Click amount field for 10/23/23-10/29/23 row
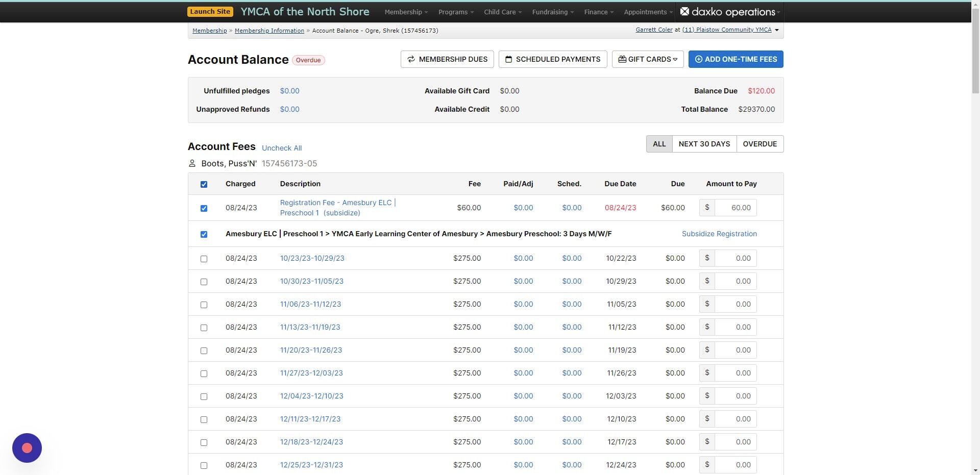The image size is (980, 475). coord(735,258)
